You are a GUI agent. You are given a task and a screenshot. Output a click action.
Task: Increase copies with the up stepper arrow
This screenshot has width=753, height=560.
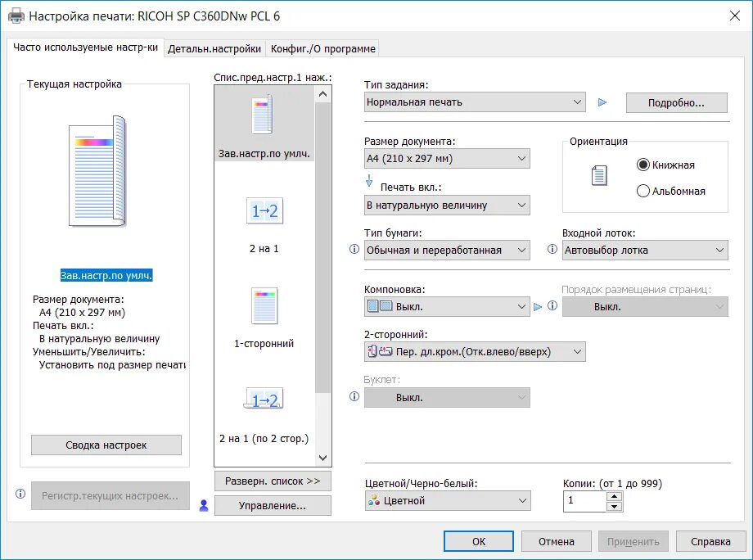click(614, 496)
